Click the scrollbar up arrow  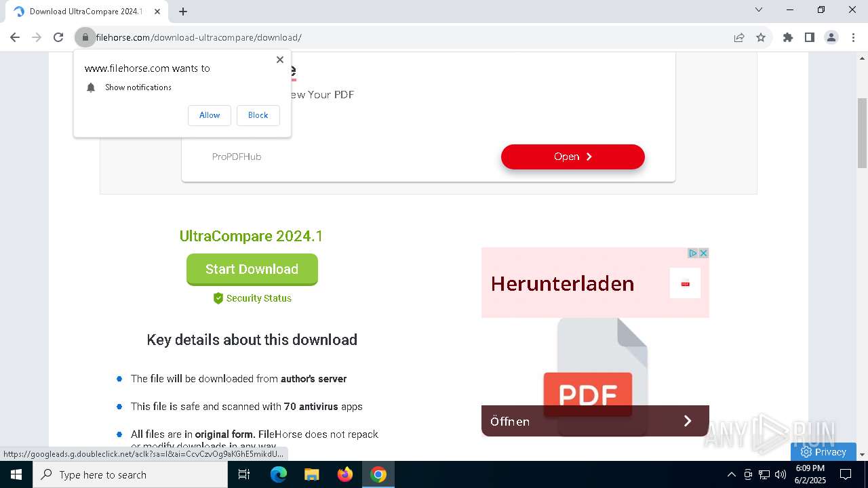863,58
